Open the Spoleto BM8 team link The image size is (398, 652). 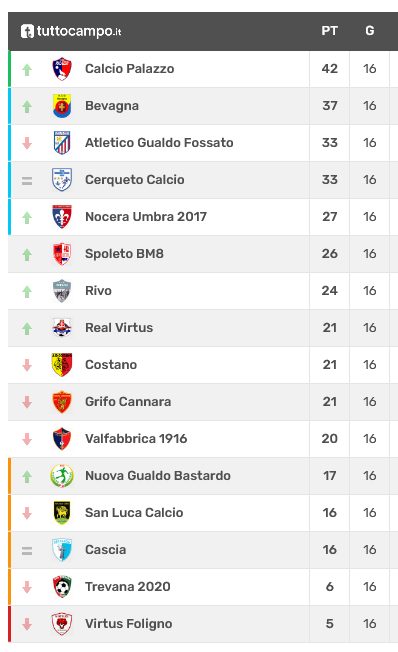click(x=124, y=254)
